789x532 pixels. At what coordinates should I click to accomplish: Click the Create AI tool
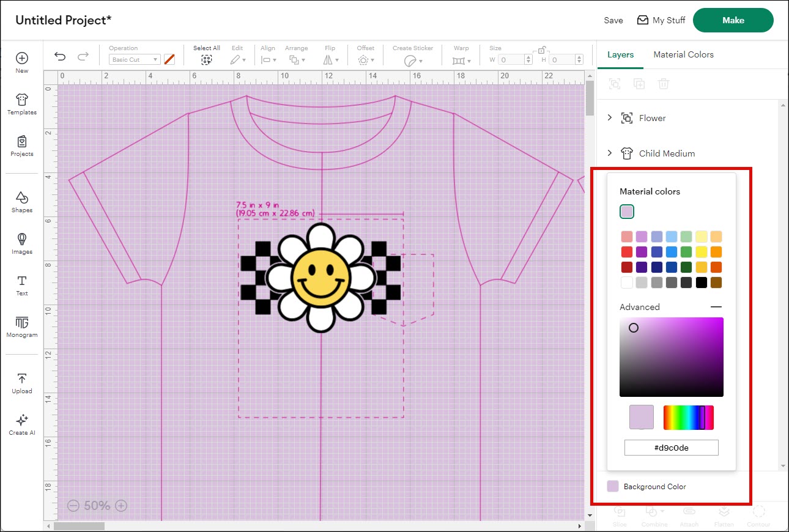pos(21,424)
